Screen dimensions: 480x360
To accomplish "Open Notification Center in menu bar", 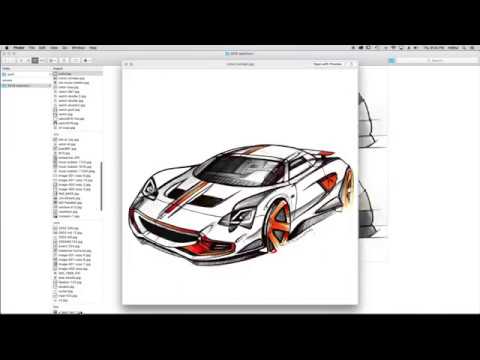I will point(473,48).
